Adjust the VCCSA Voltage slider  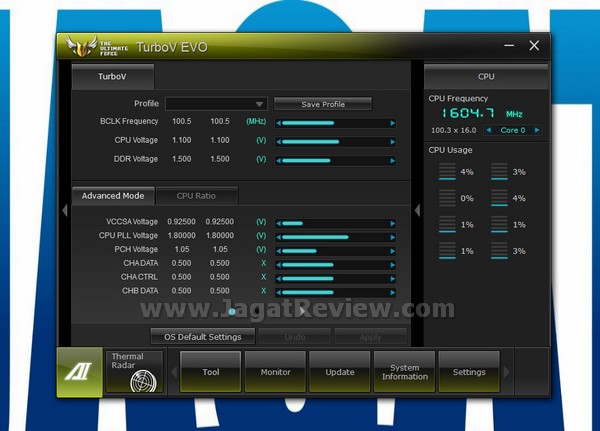point(335,224)
